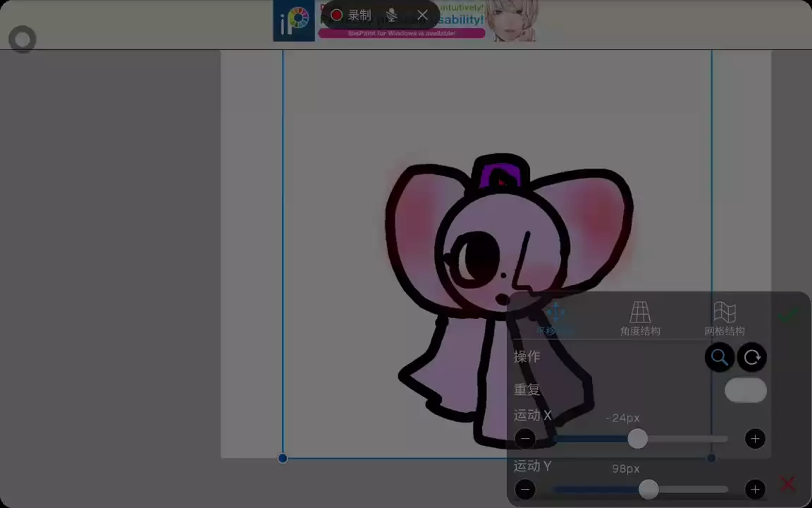This screenshot has height=508, width=812.
Task: Click the 运动 X slider handle
Action: click(637, 439)
